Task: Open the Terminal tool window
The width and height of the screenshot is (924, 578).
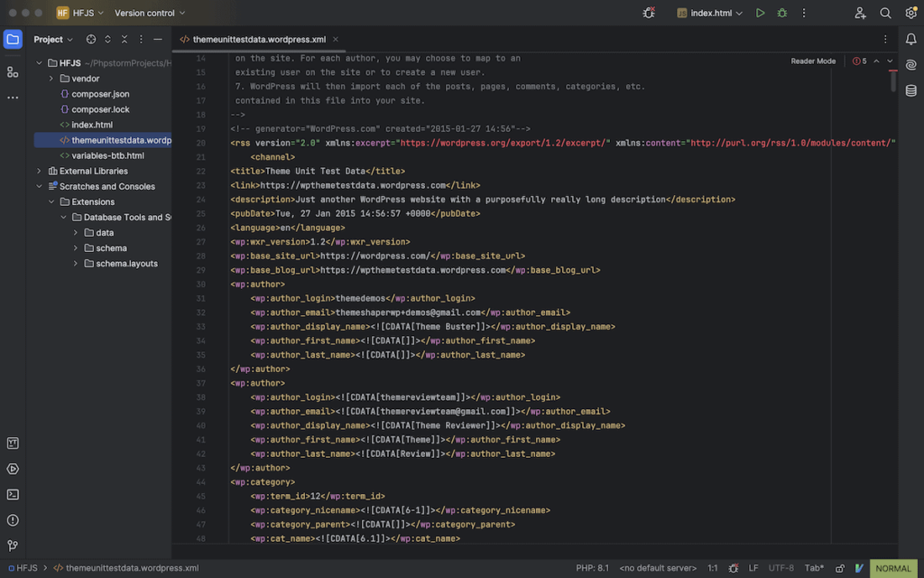Action: (13, 494)
